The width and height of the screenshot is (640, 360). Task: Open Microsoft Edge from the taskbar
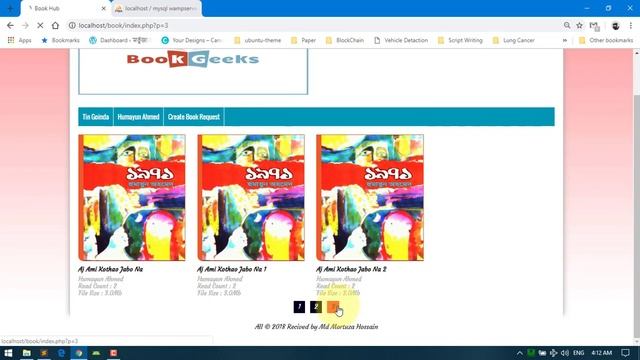tap(62, 353)
